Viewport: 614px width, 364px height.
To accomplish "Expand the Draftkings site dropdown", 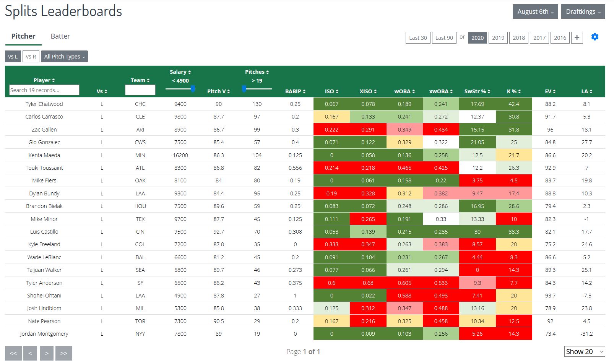I will point(583,11).
